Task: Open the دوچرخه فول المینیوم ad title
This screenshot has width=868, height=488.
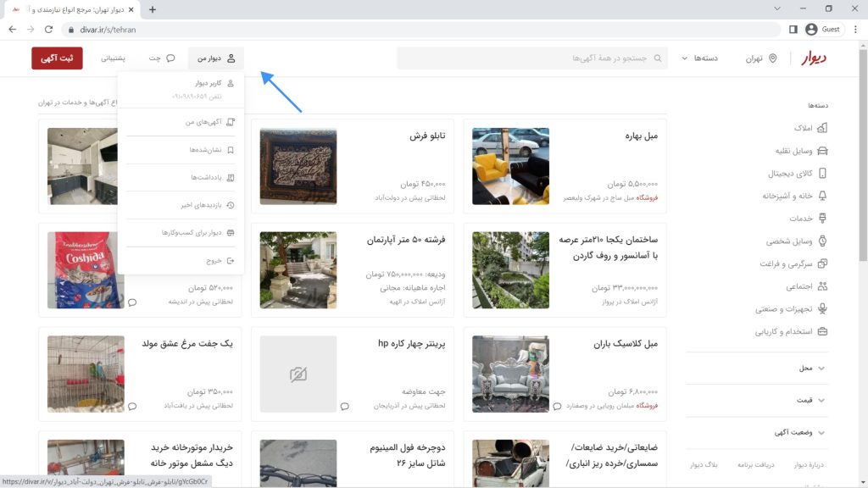Action: tap(408, 455)
